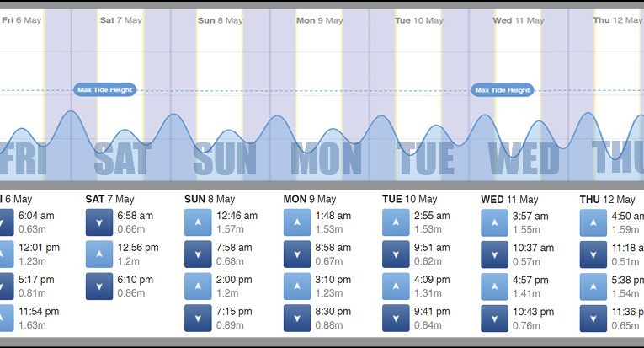This screenshot has height=348, width=644.
Task: Click the large SAT label on the tide graph
Action: click(x=123, y=159)
